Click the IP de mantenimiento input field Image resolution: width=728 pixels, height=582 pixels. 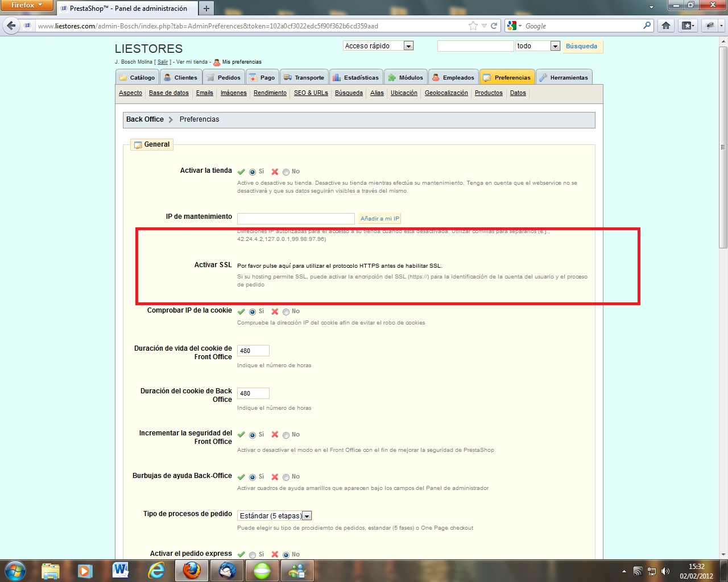click(296, 219)
